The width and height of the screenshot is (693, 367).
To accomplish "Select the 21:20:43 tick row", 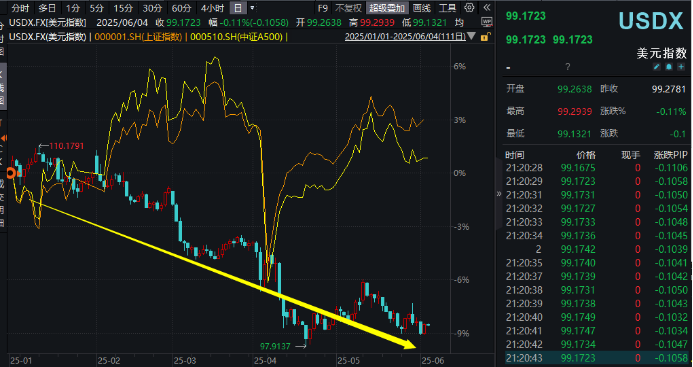I will 597,358.
